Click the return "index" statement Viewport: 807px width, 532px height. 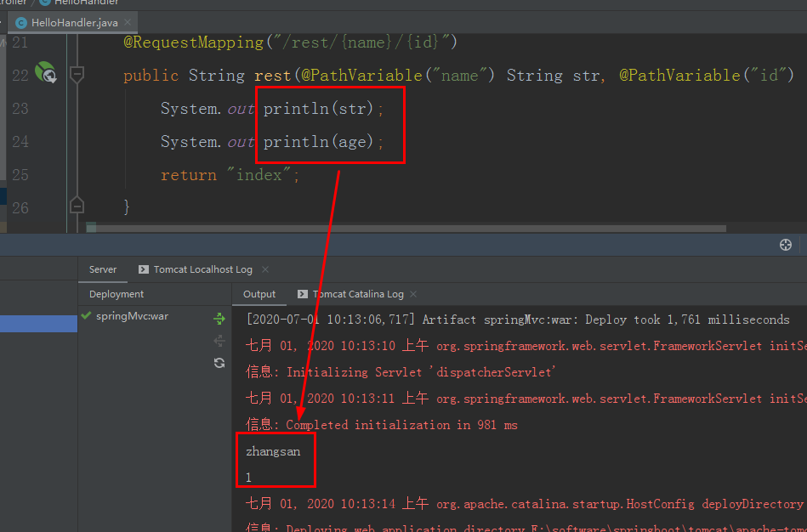coord(230,175)
